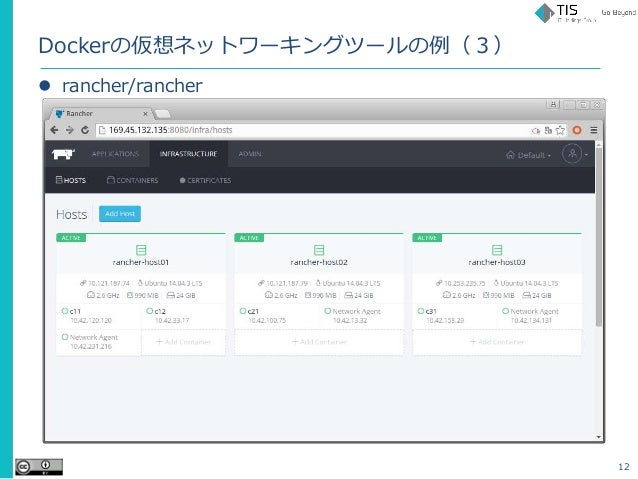Click IP address 10.121.187.79
Image resolution: width=638 pixels, height=479 pixels.
point(287,283)
